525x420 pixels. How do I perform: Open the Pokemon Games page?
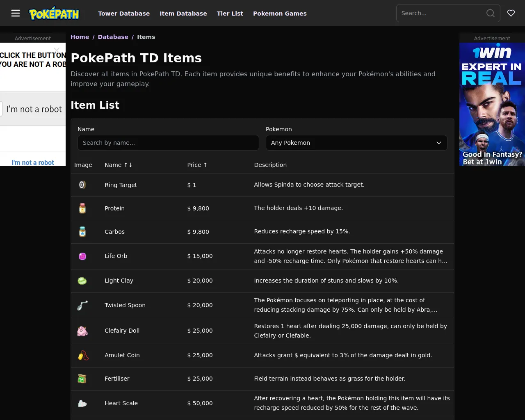coord(280,13)
